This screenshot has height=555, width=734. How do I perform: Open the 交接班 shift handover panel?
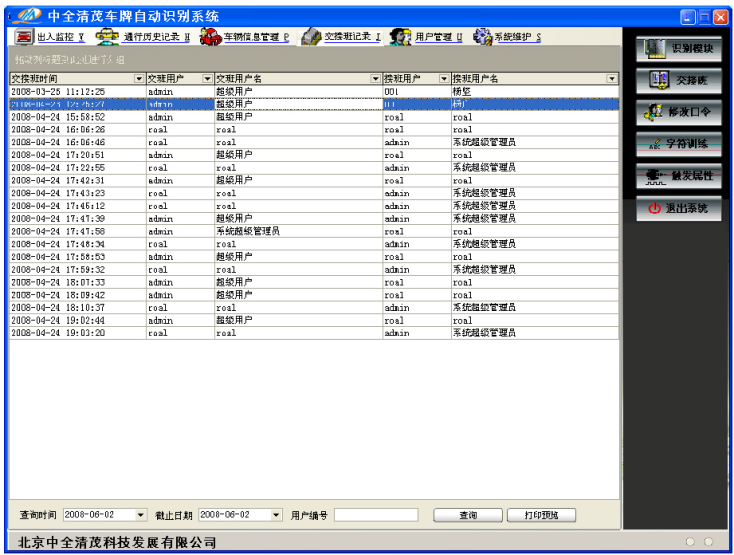pos(679,80)
